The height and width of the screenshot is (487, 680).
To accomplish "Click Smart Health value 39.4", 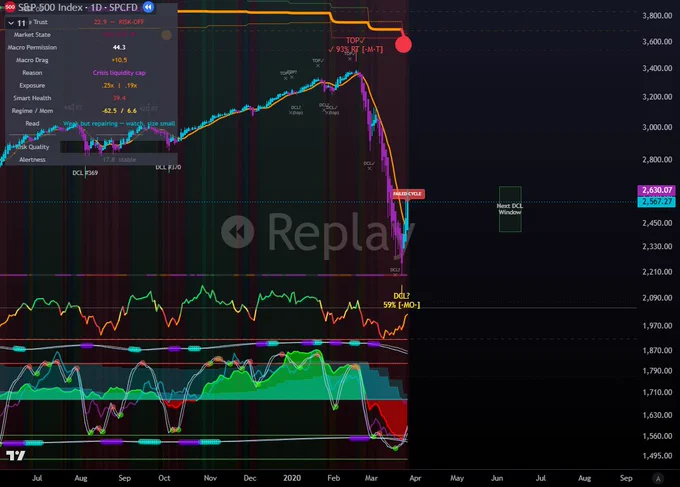I will click(x=119, y=98).
